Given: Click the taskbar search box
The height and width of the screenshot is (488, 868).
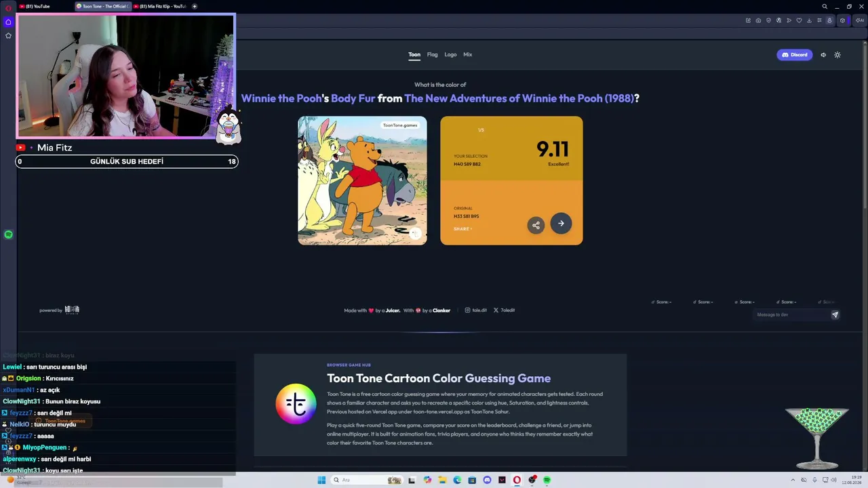Looking at the screenshot, I should 366,480.
